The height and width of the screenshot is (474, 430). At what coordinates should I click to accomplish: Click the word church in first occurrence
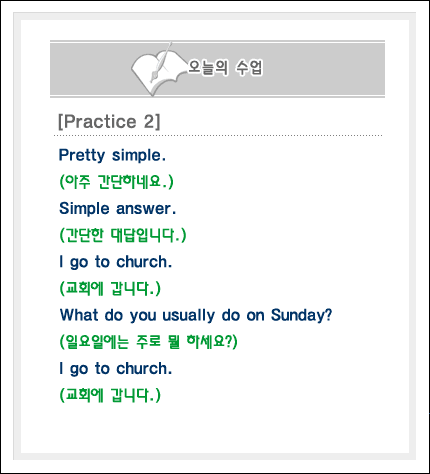144,262
